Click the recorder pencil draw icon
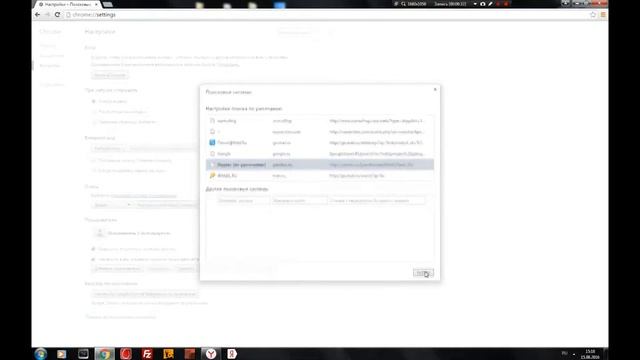Viewport: 640px width, 360px height. coord(490,4)
